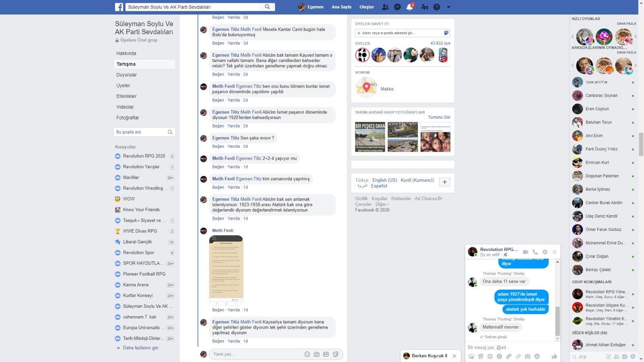Image resolution: width=644 pixels, height=362 pixels.
Task: Close the Berkan Kuşcuk II chat tab
Action: [x=454, y=356]
